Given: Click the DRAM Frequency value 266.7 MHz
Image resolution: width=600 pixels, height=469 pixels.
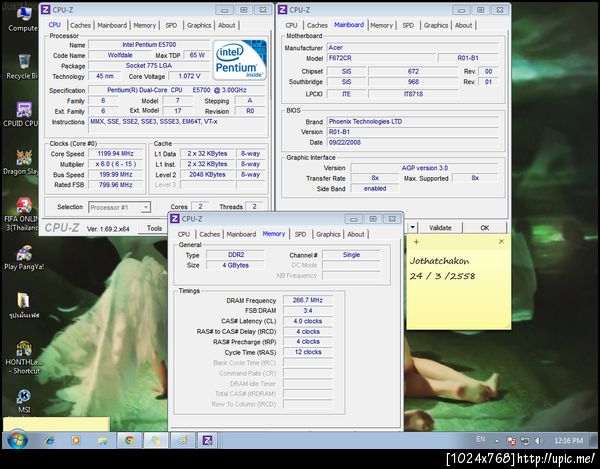Looking at the screenshot, I should point(308,300).
